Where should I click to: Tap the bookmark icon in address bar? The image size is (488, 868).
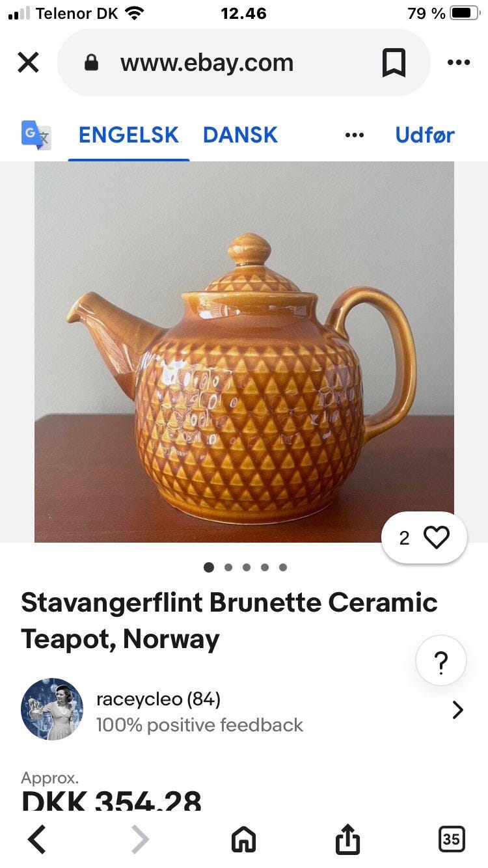(x=394, y=63)
